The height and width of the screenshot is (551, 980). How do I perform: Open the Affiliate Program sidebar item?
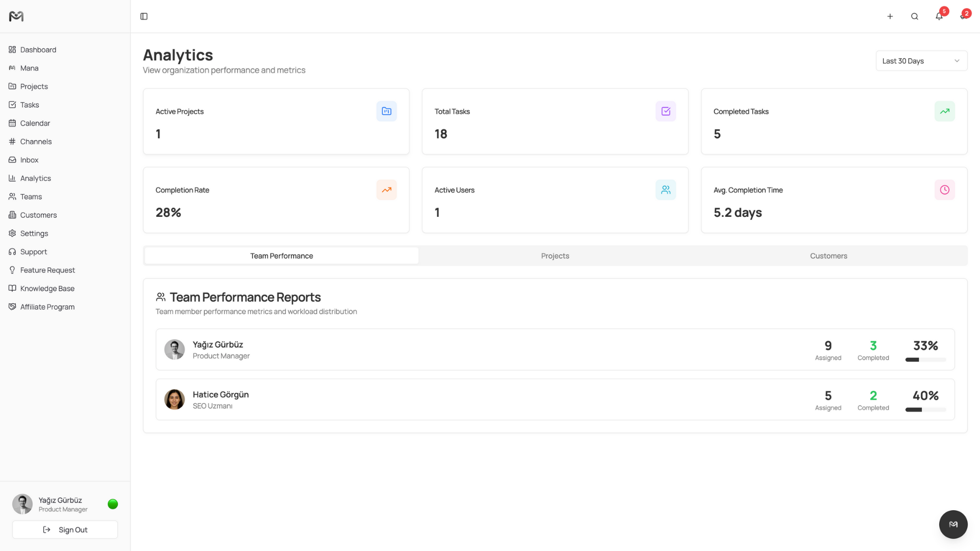(x=47, y=307)
